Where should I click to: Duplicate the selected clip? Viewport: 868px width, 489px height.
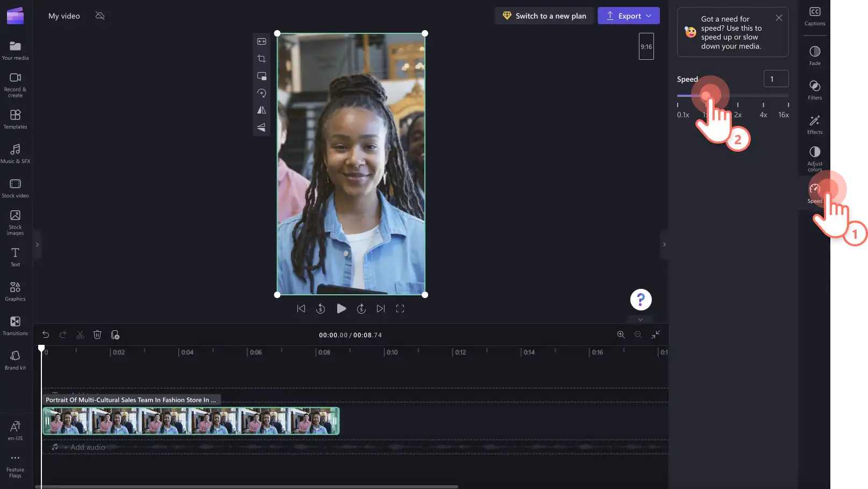[115, 335]
